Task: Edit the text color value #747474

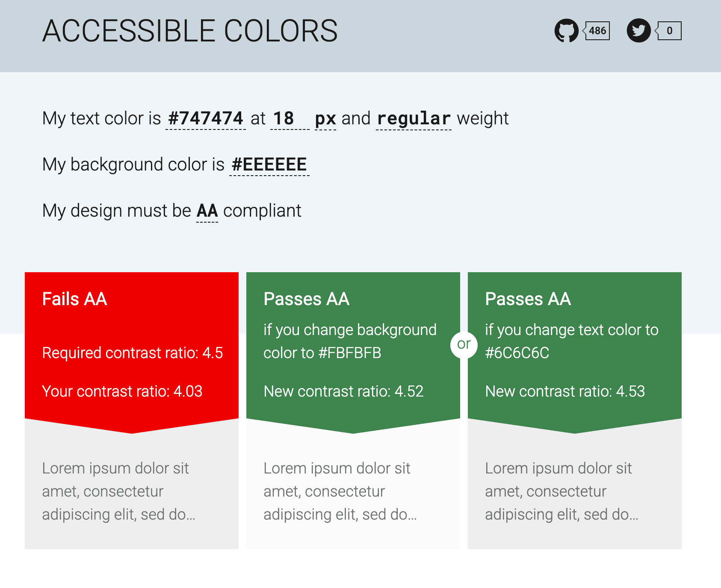Action: (x=205, y=118)
